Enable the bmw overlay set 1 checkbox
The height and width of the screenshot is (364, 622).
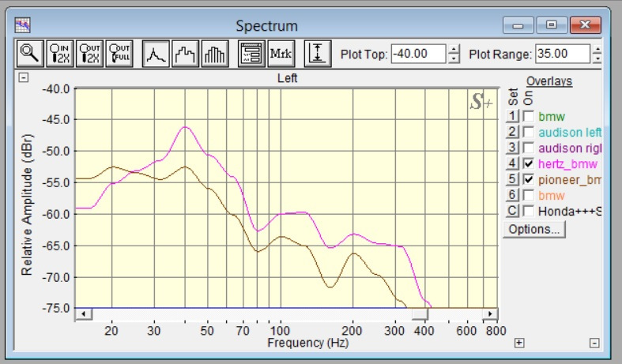click(528, 116)
